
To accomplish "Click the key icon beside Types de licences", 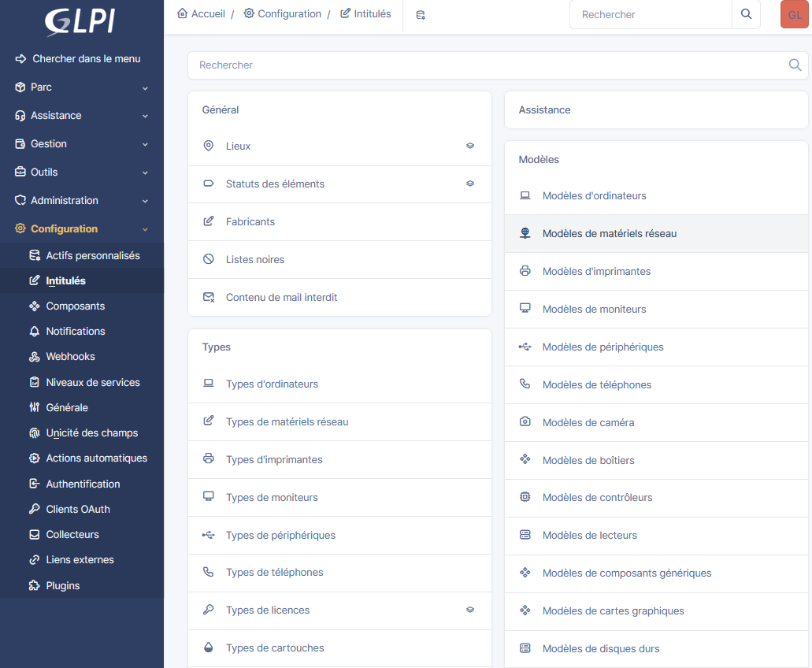I will [208, 610].
